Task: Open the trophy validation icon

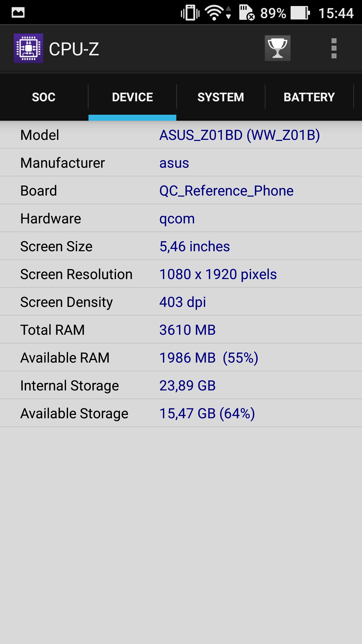Action: tap(278, 48)
